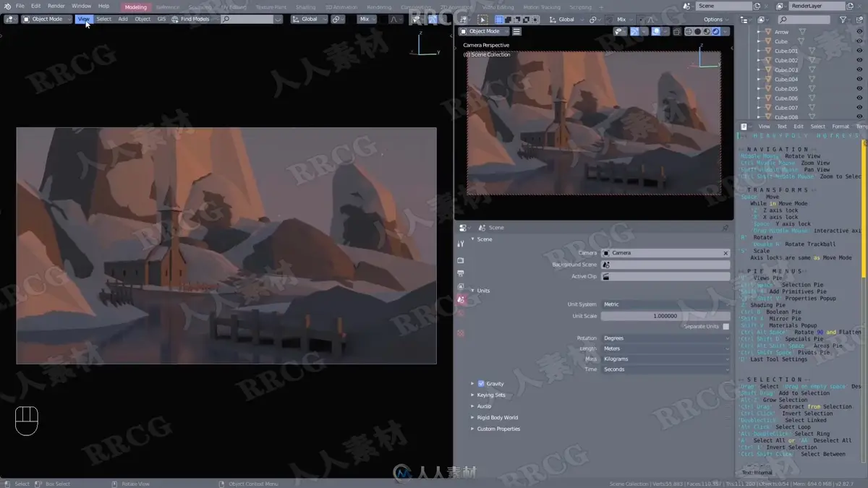Open transform pivot point link dropdown in left header

[337, 19]
